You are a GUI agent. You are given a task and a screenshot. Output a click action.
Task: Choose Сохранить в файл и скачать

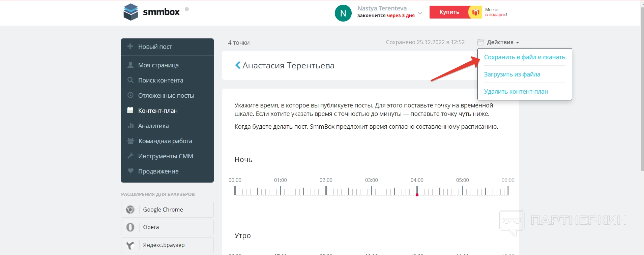[x=525, y=57]
